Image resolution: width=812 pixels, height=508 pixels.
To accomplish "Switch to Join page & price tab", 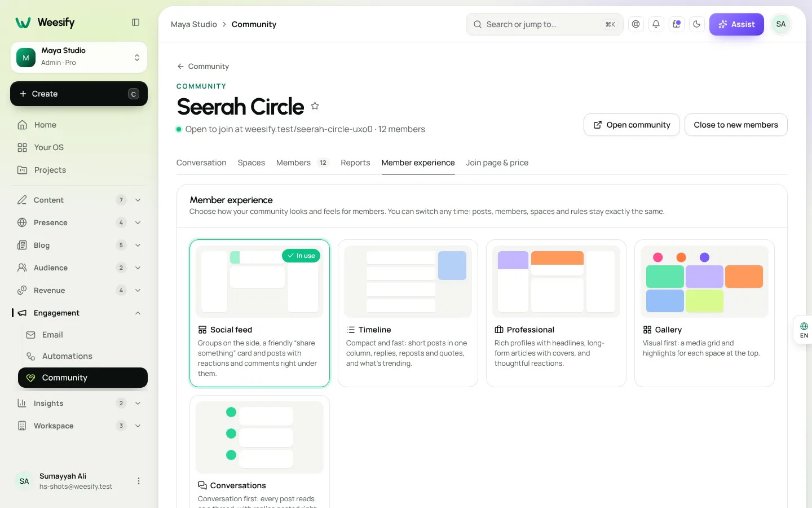I will click(x=497, y=163).
